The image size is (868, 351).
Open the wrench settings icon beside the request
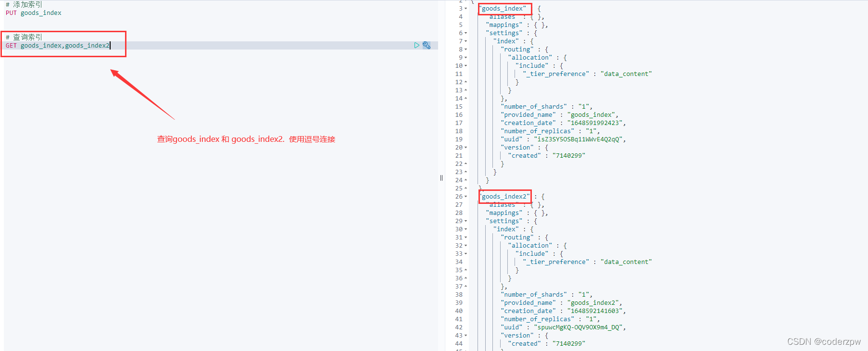[x=427, y=45]
